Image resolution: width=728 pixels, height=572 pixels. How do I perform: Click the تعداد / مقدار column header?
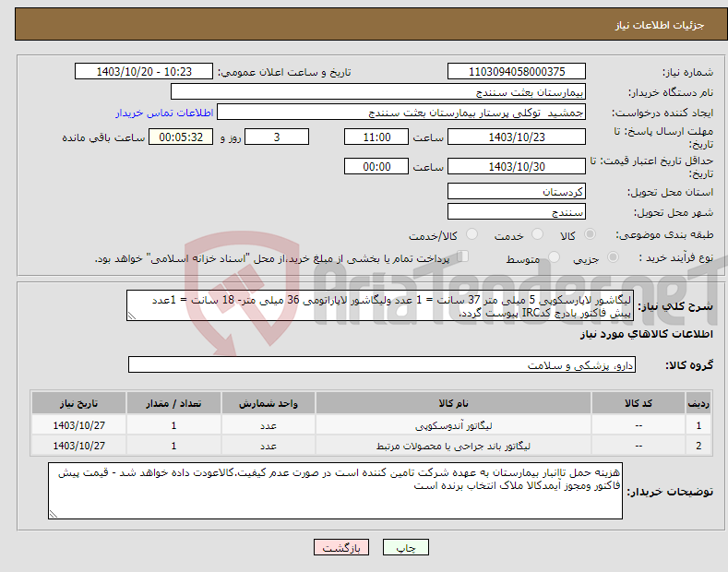173,403
